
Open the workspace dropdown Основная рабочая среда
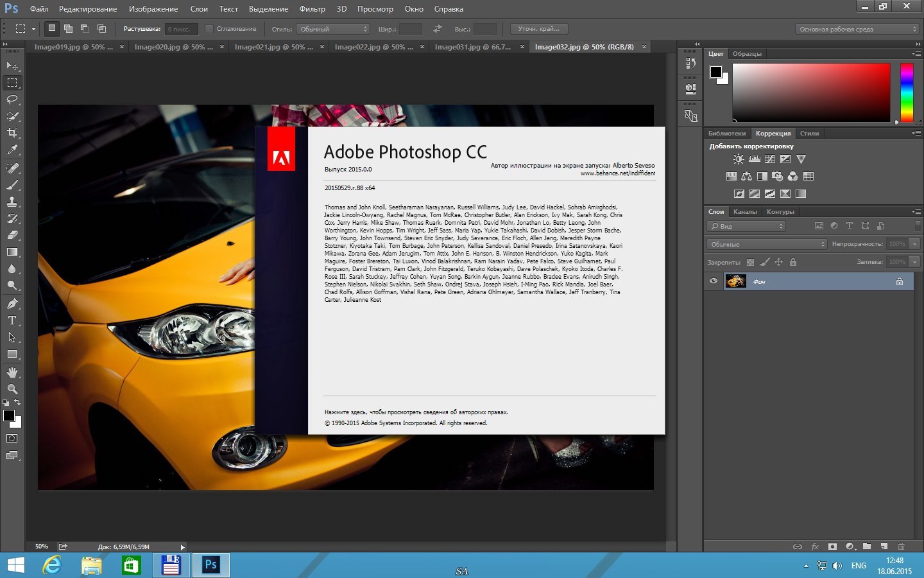click(857, 29)
